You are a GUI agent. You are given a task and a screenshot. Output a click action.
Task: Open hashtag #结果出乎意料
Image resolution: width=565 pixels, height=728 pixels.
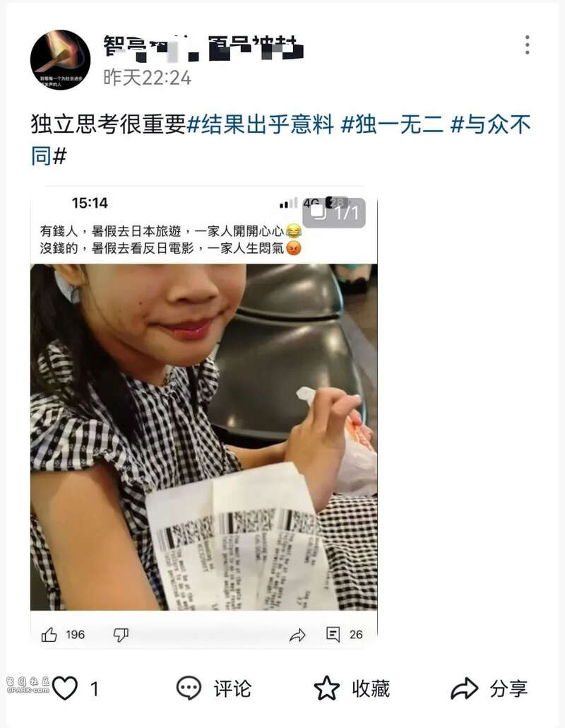tap(260, 124)
